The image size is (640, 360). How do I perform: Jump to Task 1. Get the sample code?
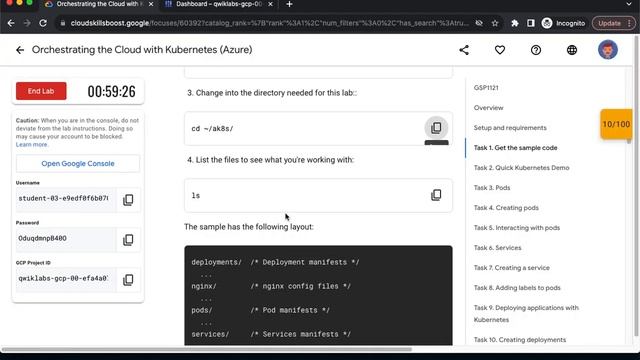click(x=516, y=148)
